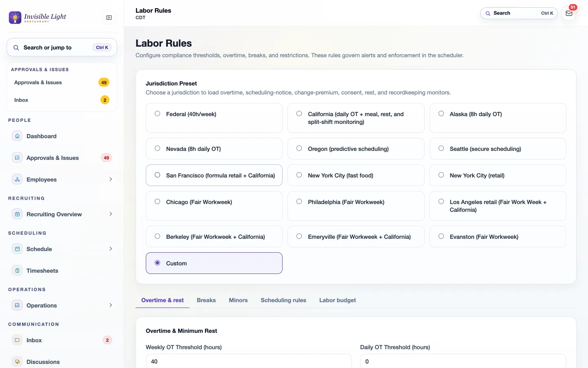Open the Labor budget tab
The width and height of the screenshot is (588, 368).
(338, 300)
